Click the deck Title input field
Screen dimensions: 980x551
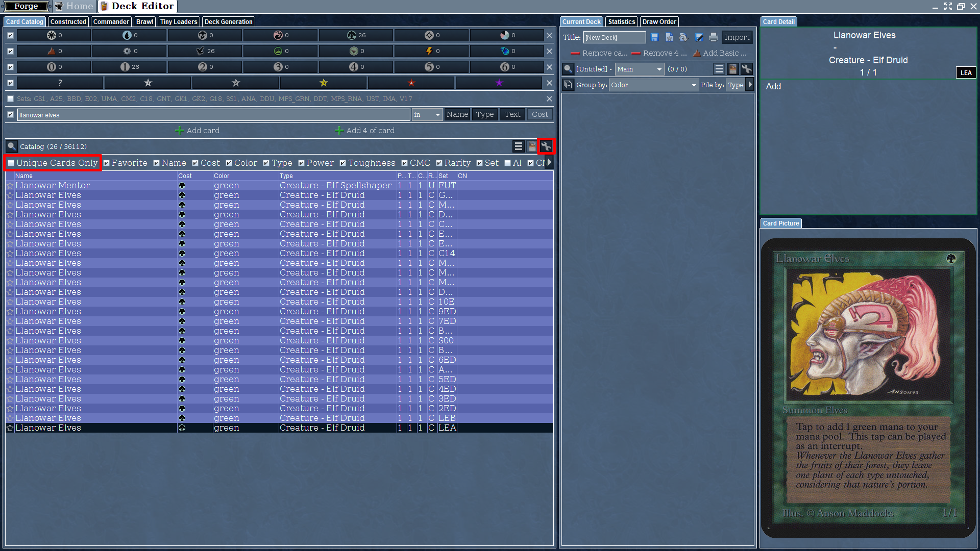click(615, 37)
